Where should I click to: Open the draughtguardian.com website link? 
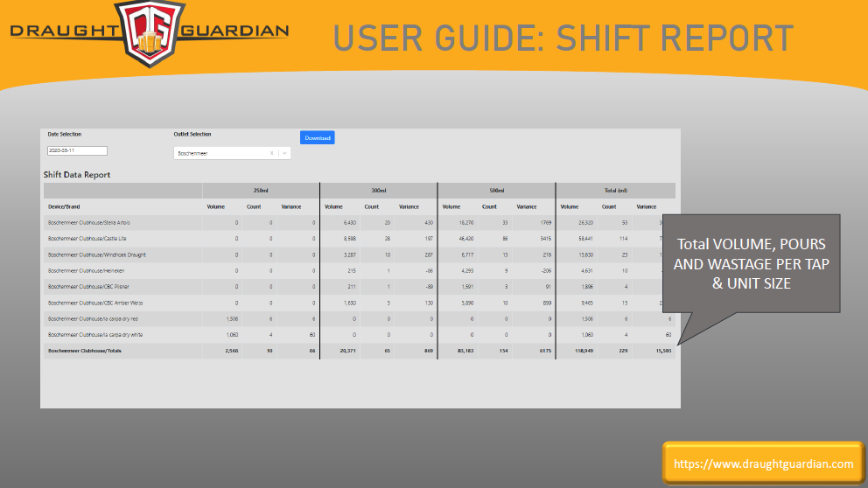pos(763,464)
